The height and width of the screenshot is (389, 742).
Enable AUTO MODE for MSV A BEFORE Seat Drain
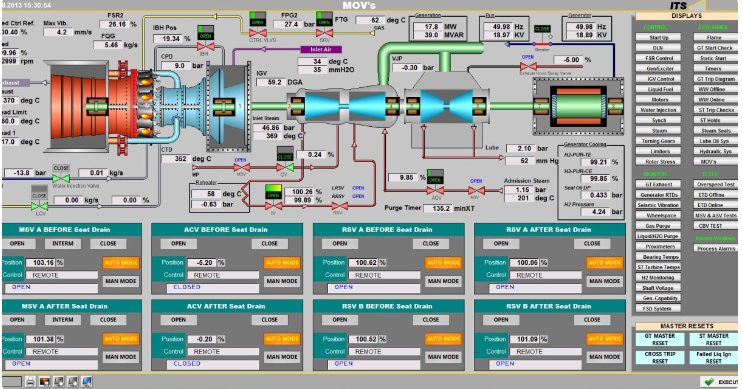pyautogui.click(x=121, y=263)
